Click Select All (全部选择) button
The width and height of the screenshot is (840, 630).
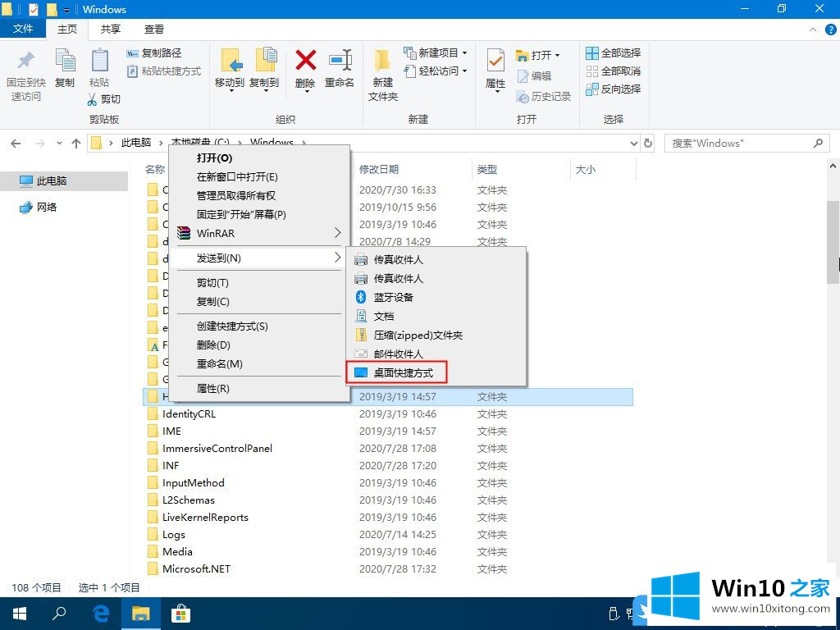click(613, 52)
